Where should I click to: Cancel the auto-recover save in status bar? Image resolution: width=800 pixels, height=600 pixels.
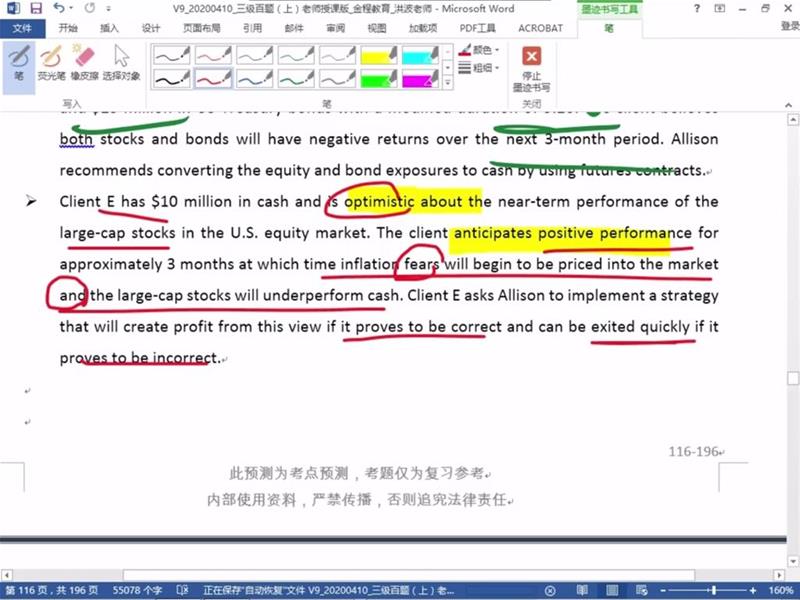point(550,591)
